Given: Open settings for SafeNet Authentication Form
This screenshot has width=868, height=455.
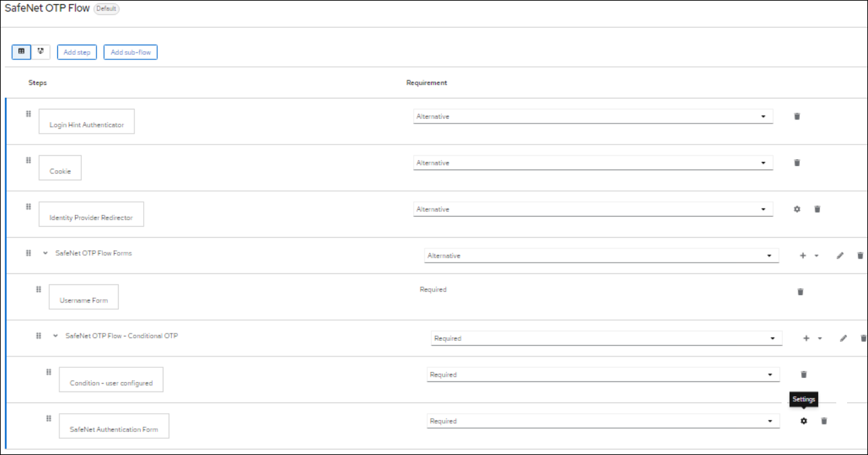Looking at the screenshot, I should point(803,421).
